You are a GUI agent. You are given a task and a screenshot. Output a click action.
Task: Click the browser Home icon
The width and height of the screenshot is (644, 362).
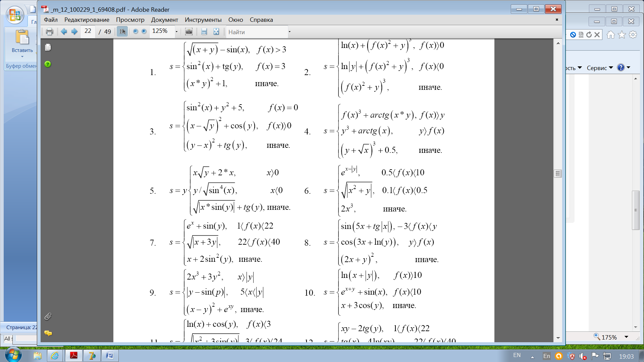tap(611, 35)
